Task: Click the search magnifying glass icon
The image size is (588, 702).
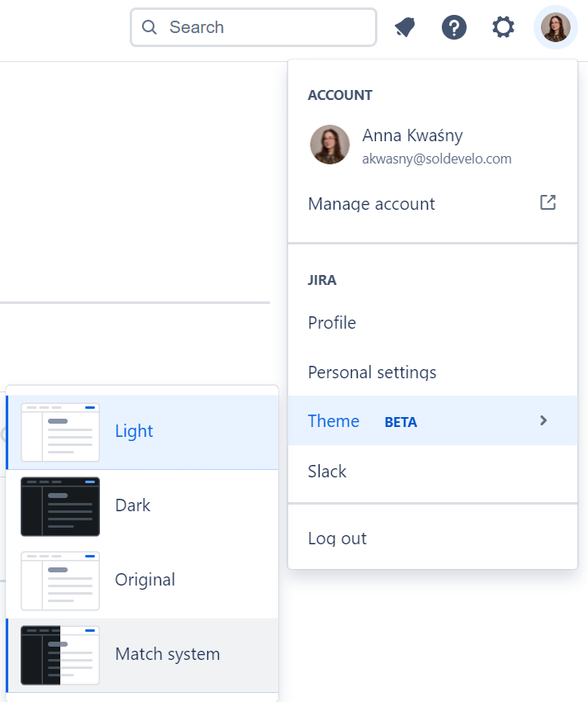Action: [149, 27]
